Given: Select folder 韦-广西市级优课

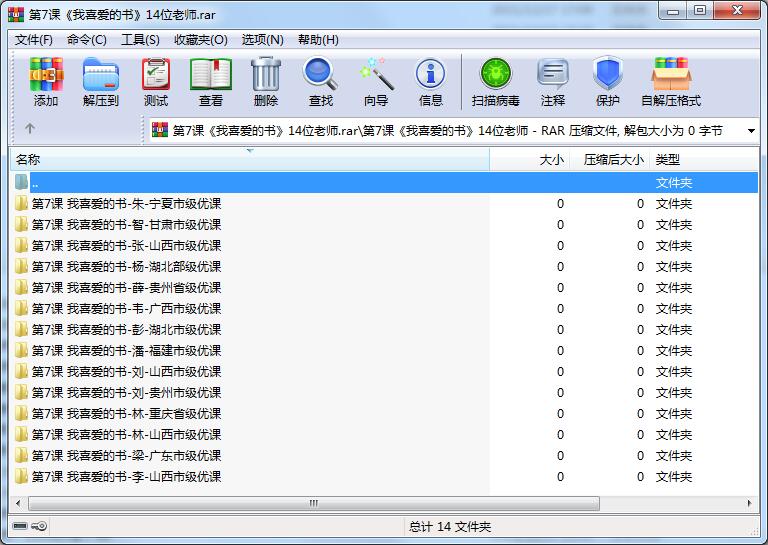Looking at the screenshot, I should coord(126,308).
